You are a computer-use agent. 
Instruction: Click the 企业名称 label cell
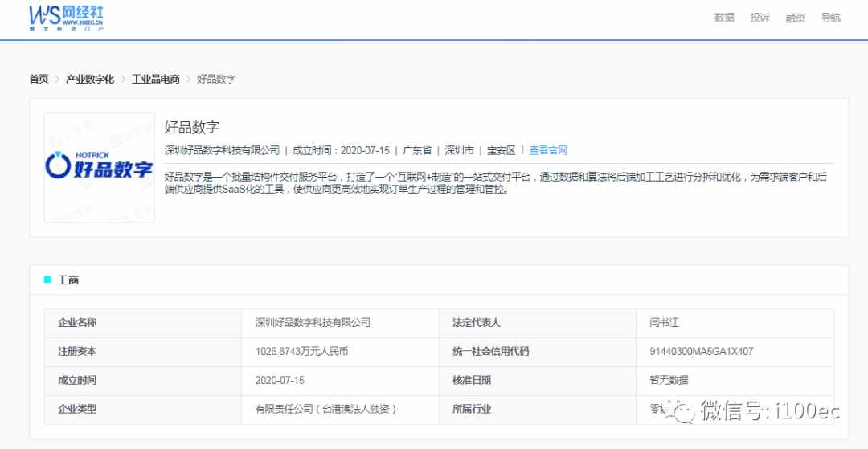[143, 323]
